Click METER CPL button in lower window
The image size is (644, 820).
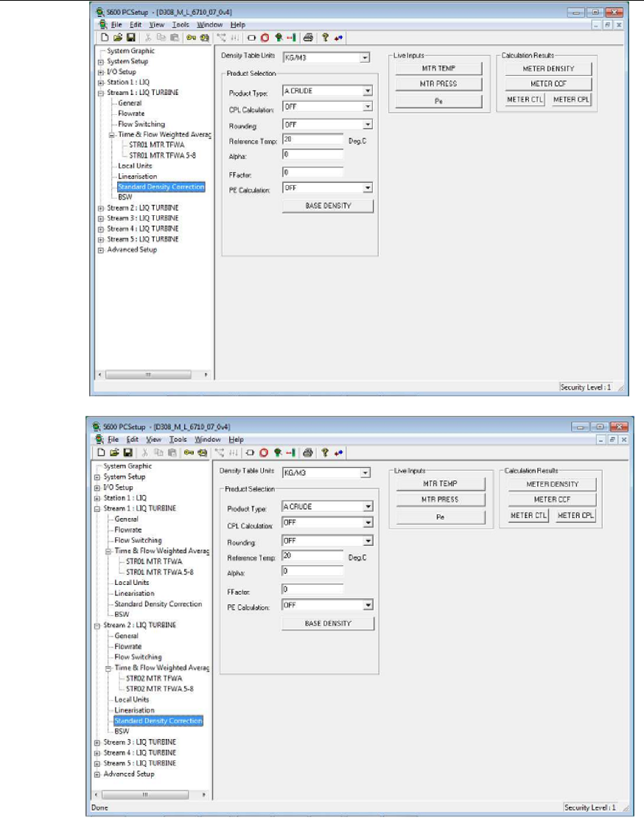tap(575, 516)
